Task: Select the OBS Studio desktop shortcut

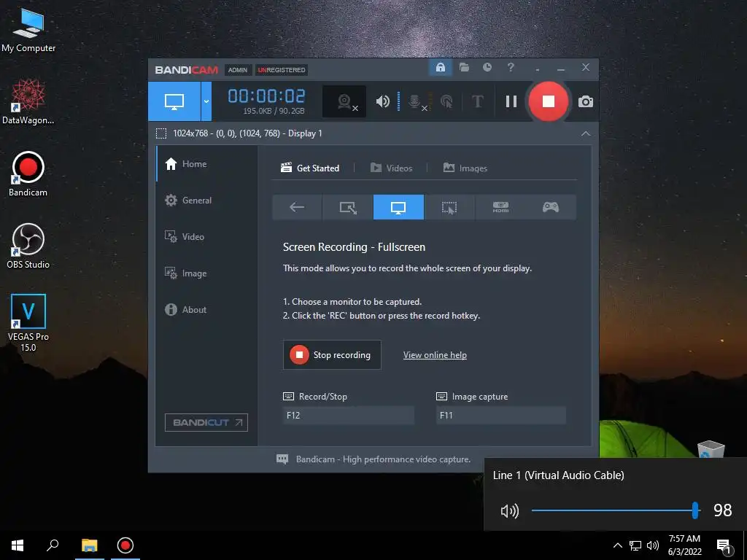Action: tap(28, 246)
